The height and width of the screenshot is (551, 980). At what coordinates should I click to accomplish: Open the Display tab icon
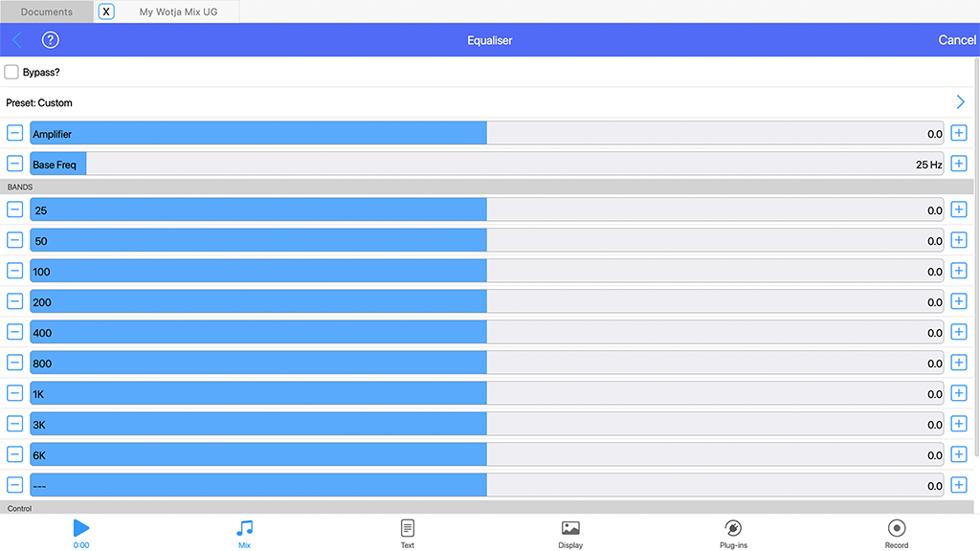point(570,528)
